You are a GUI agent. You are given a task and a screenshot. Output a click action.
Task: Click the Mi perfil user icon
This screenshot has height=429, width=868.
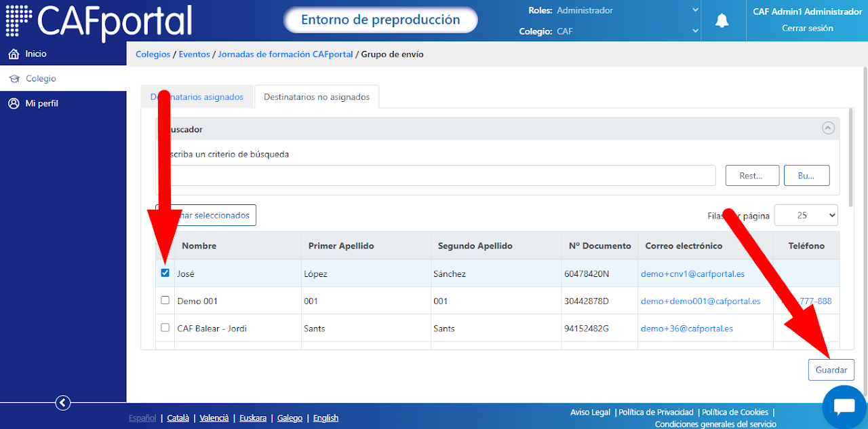point(14,104)
